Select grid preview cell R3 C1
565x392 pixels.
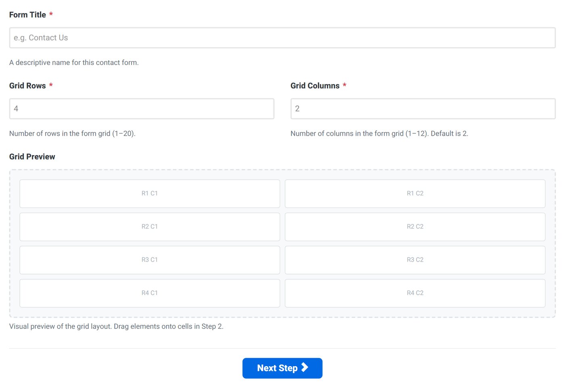coord(150,260)
